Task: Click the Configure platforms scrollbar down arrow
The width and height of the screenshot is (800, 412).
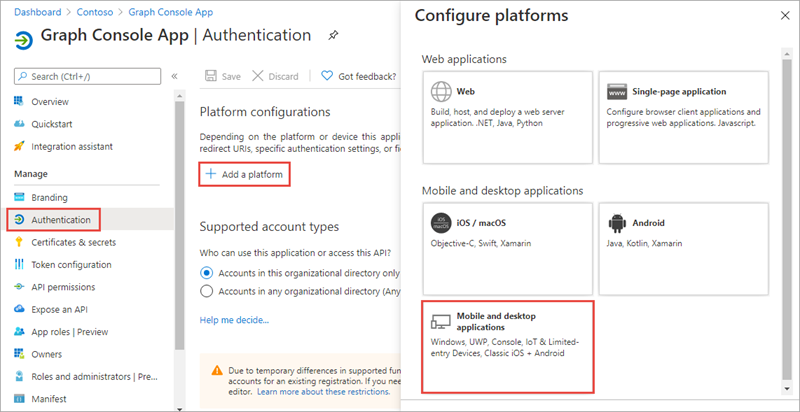Action: coord(786,389)
